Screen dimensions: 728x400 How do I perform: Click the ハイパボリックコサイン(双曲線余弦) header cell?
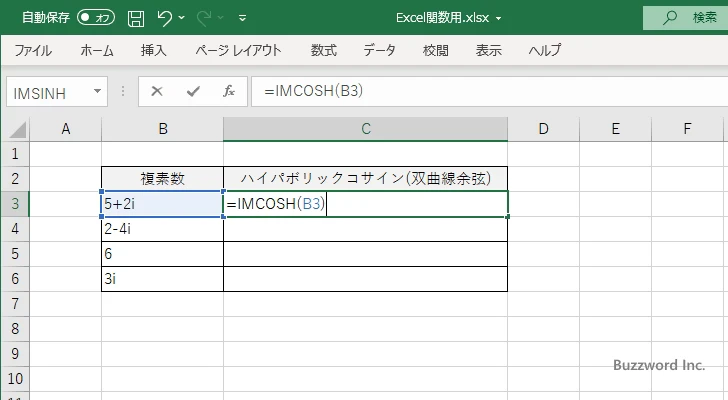pyautogui.click(x=365, y=179)
